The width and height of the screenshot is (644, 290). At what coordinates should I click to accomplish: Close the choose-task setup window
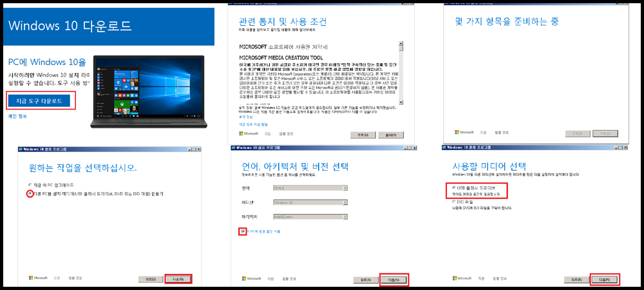198,148
